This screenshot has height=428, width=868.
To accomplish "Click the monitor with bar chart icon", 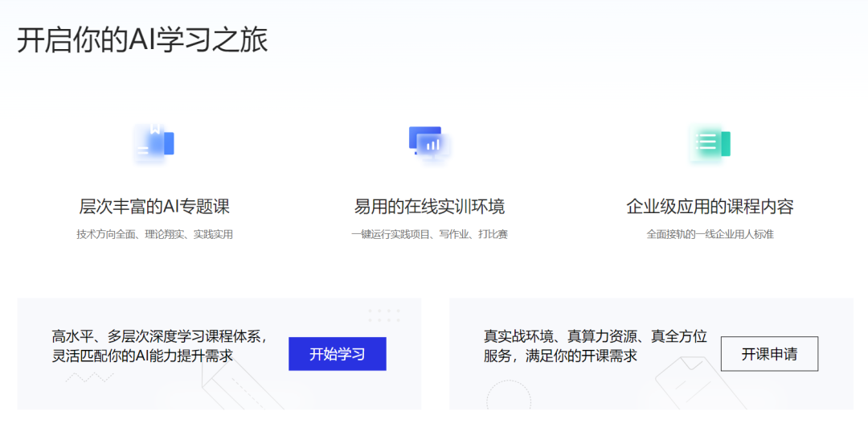I will tap(429, 142).
